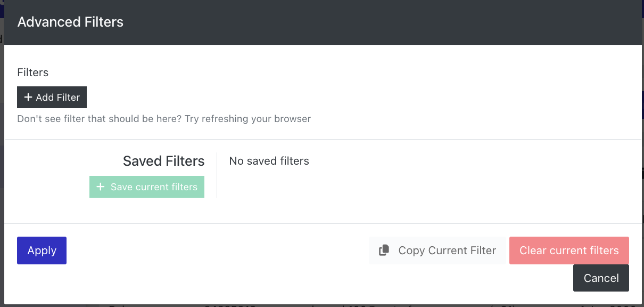Clear current filters with the red button

[569, 251]
